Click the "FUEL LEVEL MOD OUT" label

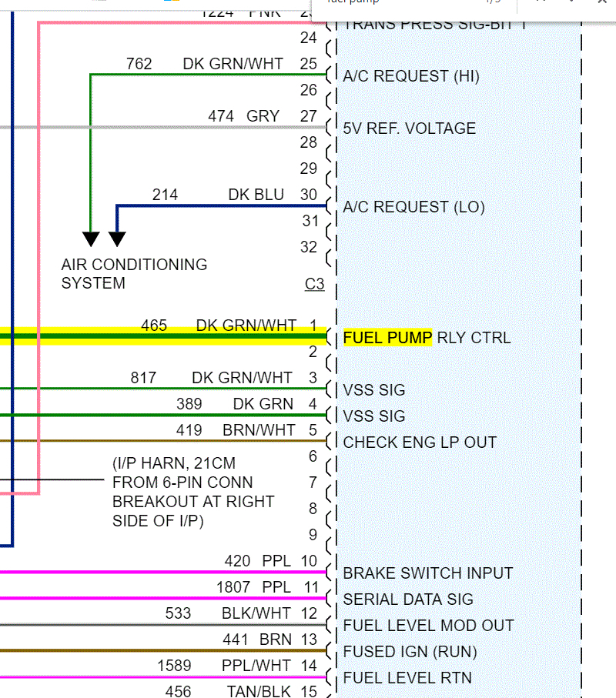428,626
